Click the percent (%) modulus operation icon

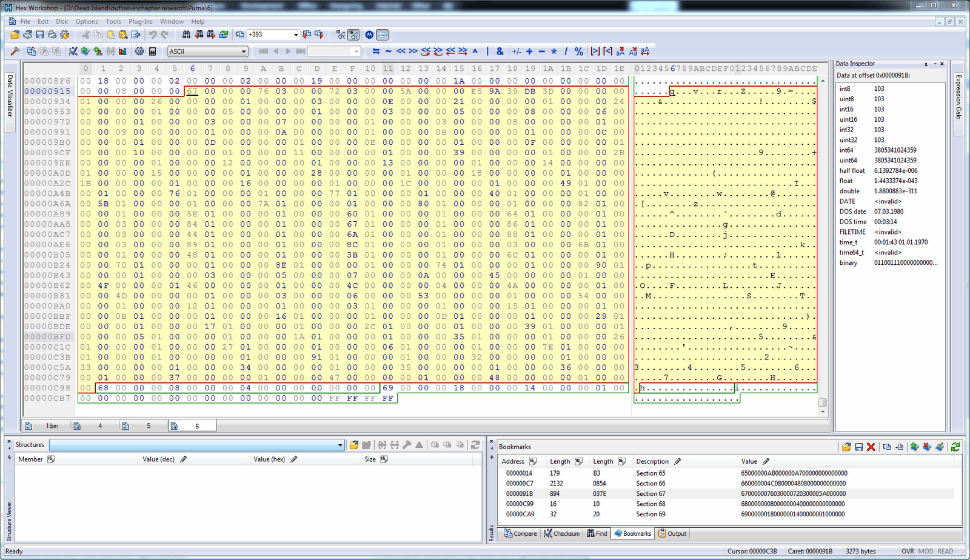tap(579, 52)
